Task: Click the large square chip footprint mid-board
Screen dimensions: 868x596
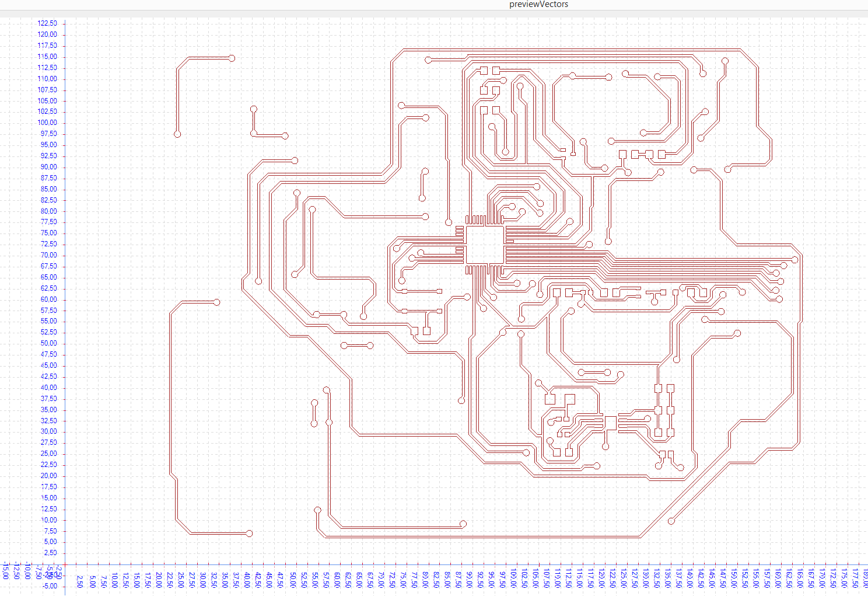Action: coord(485,245)
